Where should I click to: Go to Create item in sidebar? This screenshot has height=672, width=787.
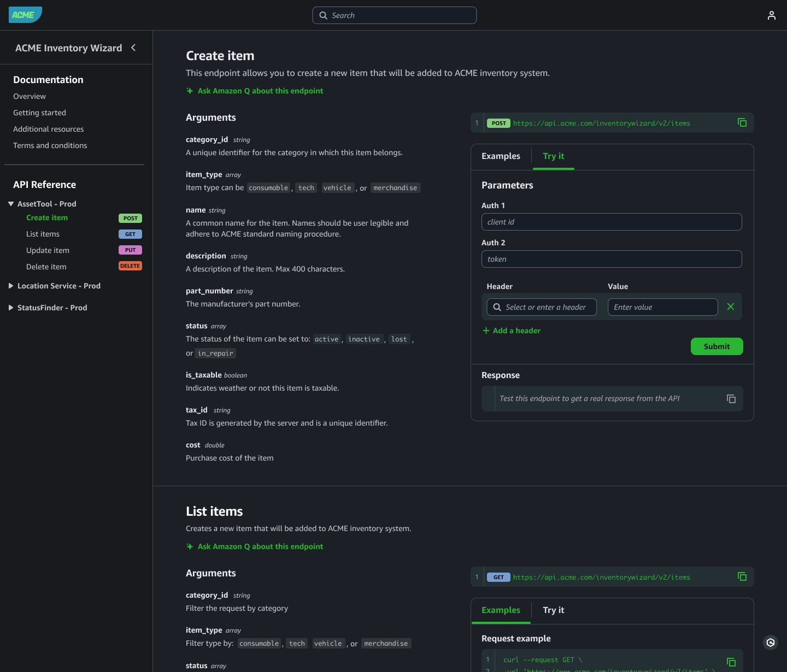[x=47, y=217]
